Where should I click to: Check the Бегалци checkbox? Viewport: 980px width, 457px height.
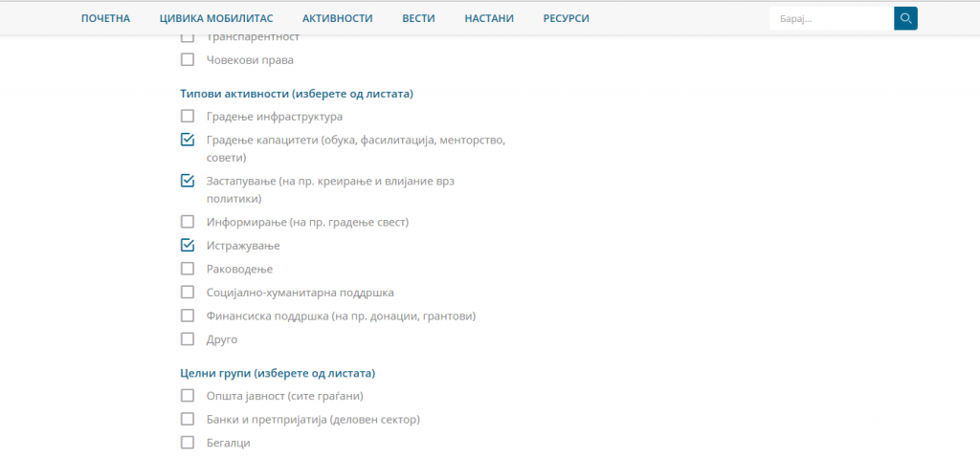point(188,443)
